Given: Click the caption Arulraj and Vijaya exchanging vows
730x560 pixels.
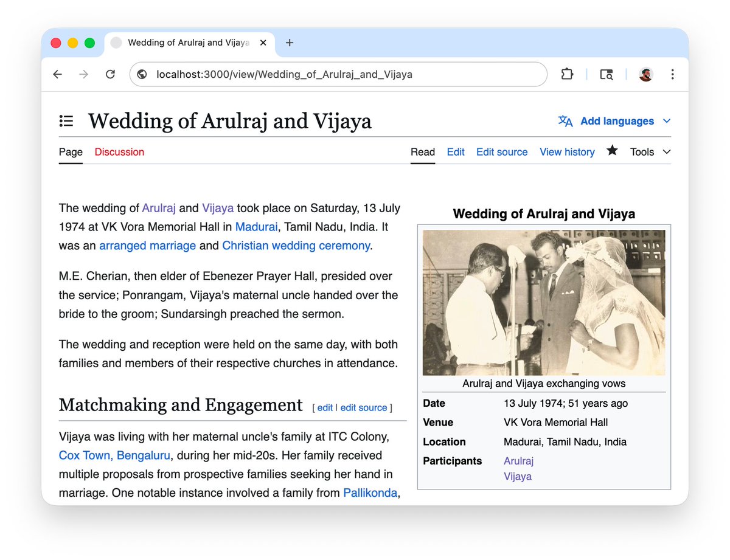Looking at the screenshot, I should coord(544,384).
